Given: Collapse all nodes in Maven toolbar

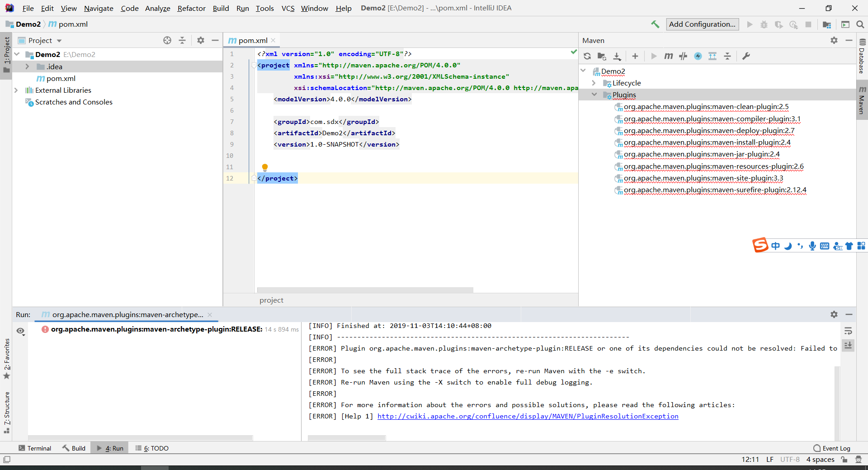Looking at the screenshot, I should (x=727, y=56).
